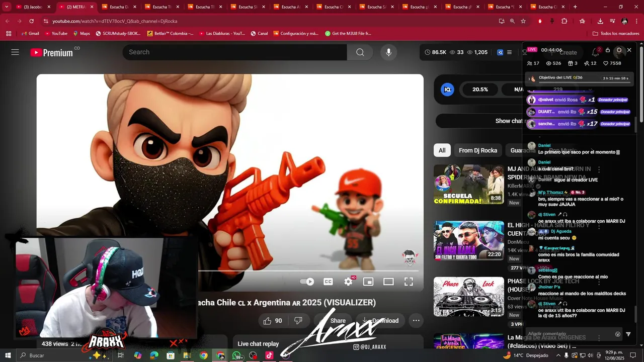Click the Download button
Viewport: 644px width, 362px height.
pyautogui.click(x=380, y=321)
